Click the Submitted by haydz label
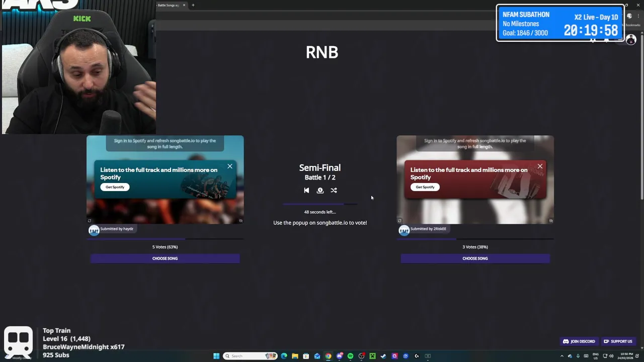 click(117, 229)
